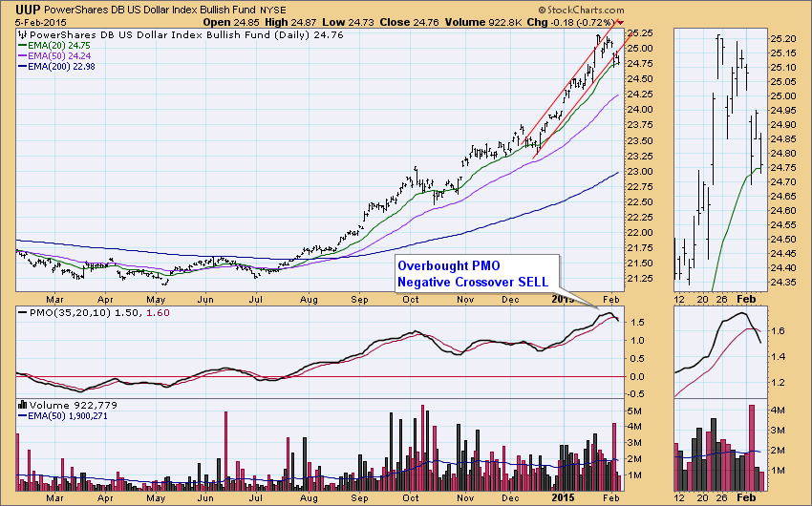Click the bold Feb label in zoom panel

click(x=746, y=299)
